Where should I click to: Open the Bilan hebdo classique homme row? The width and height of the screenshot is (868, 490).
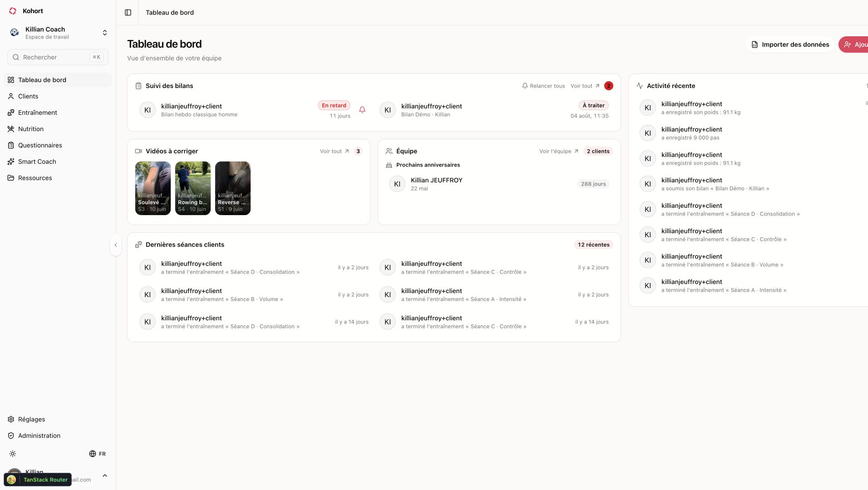coord(254,110)
